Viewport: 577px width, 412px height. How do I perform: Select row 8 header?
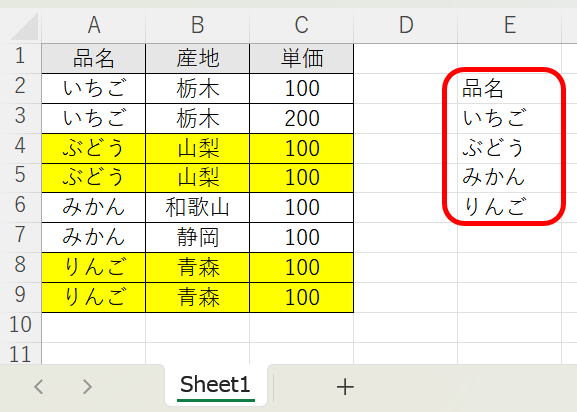click(21, 267)
